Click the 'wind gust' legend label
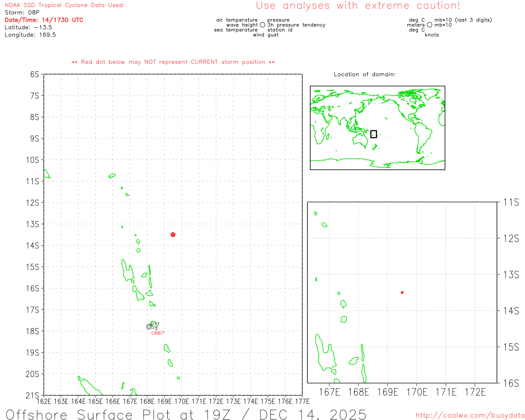Screen dimensions: 525x420 266,35
